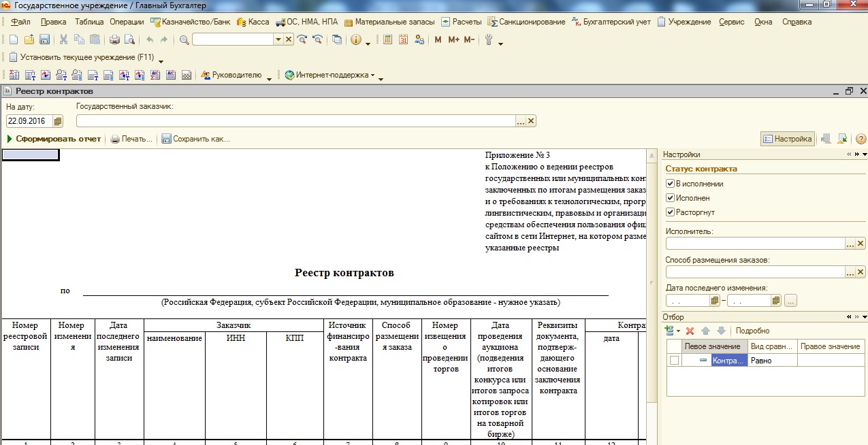Open calendar picker for the На дату field

click(58, 121)
